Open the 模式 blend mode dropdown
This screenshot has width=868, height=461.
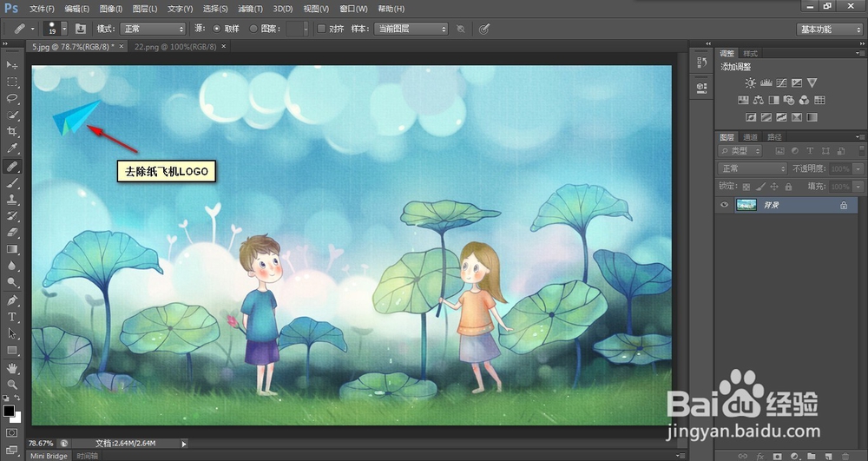click(x=152, y=29)
